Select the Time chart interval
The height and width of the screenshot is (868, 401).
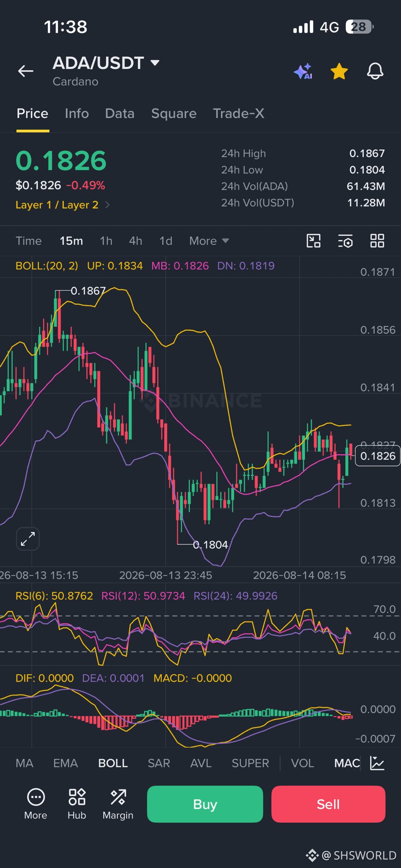29,241
